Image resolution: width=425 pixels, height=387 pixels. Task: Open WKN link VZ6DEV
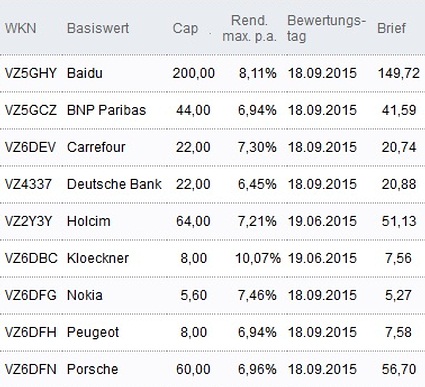(x=30, y=147)
